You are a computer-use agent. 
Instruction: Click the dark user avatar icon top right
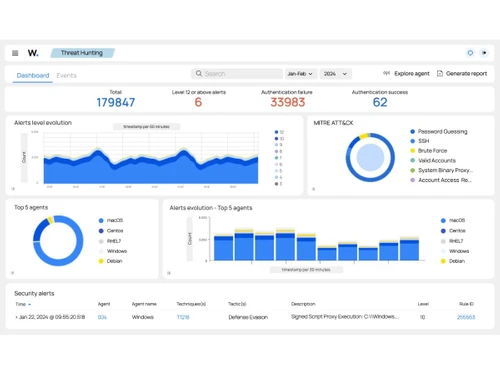coord(484,53)
